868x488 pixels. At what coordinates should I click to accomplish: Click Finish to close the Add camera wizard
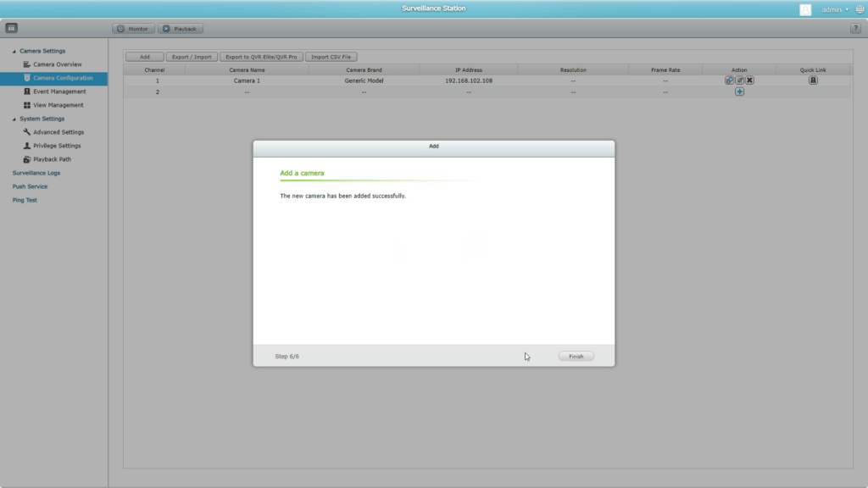(576, 356)
